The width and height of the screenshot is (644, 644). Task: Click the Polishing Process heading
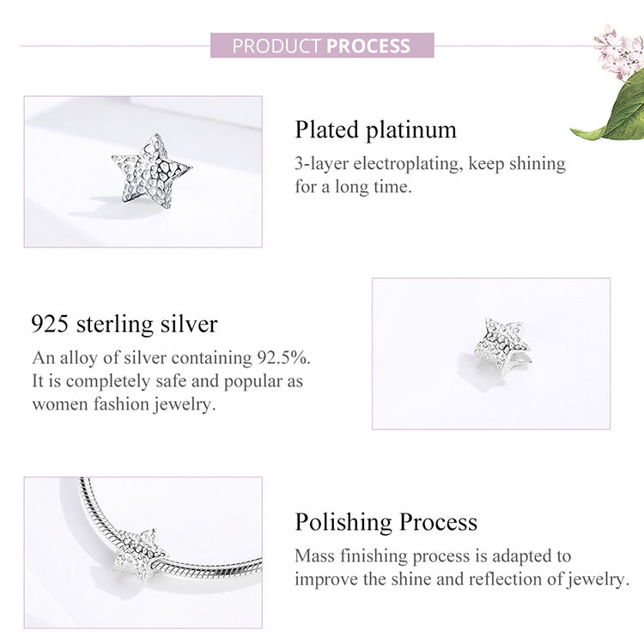tap(386, 522)
